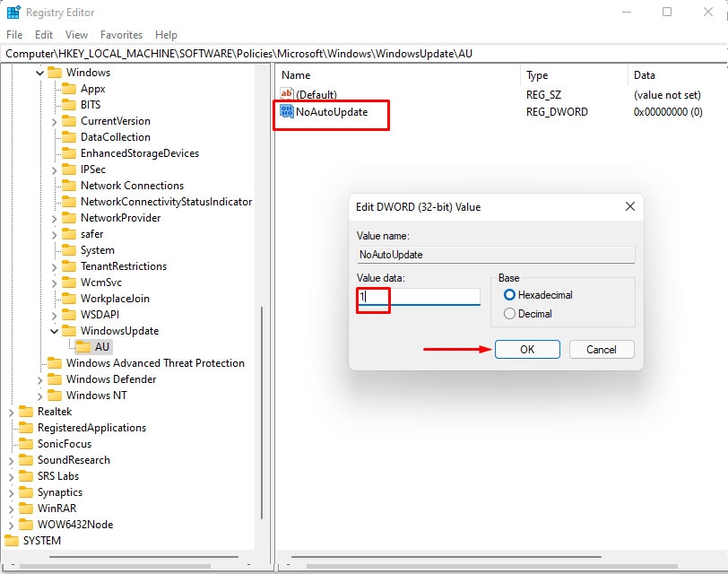Image resolution: width=728 pixels, height=574 pixels.
Task: Expand the IPSec key
Action: (54, 170)
